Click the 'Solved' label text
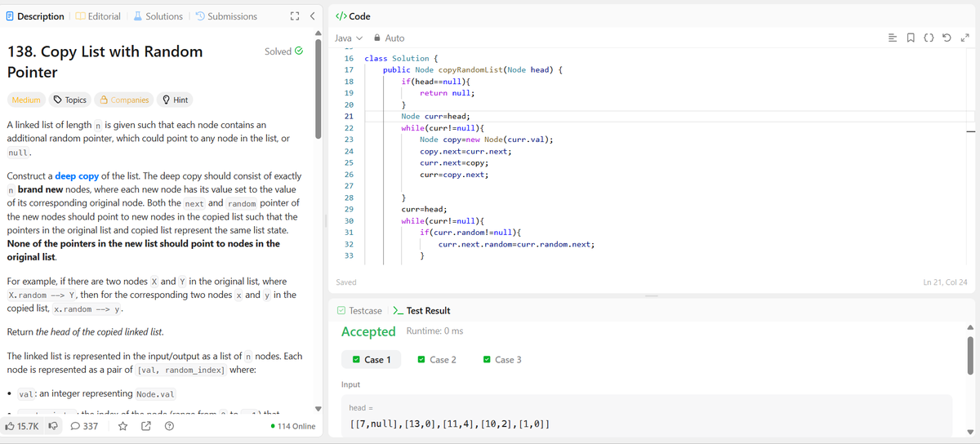 [x=278, y=51]
